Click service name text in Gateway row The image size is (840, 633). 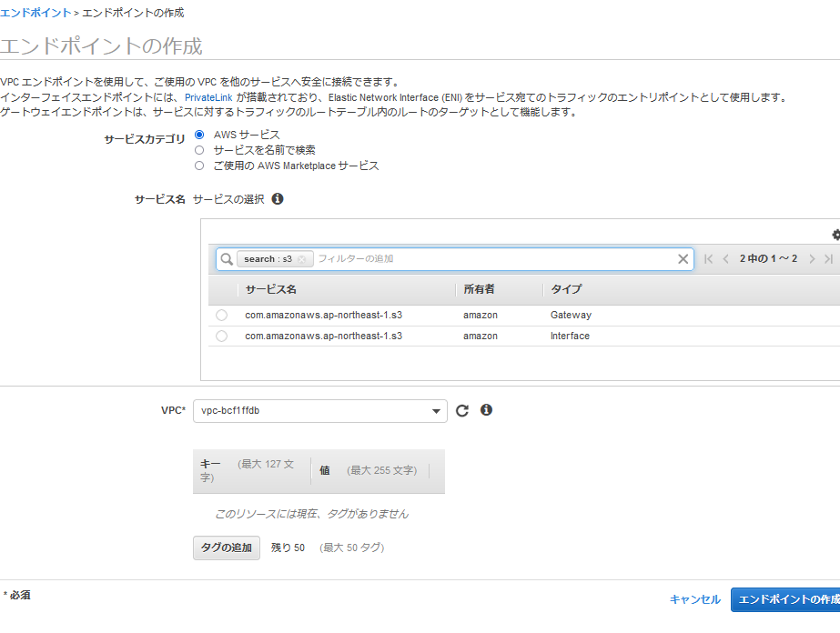[324, 315]
